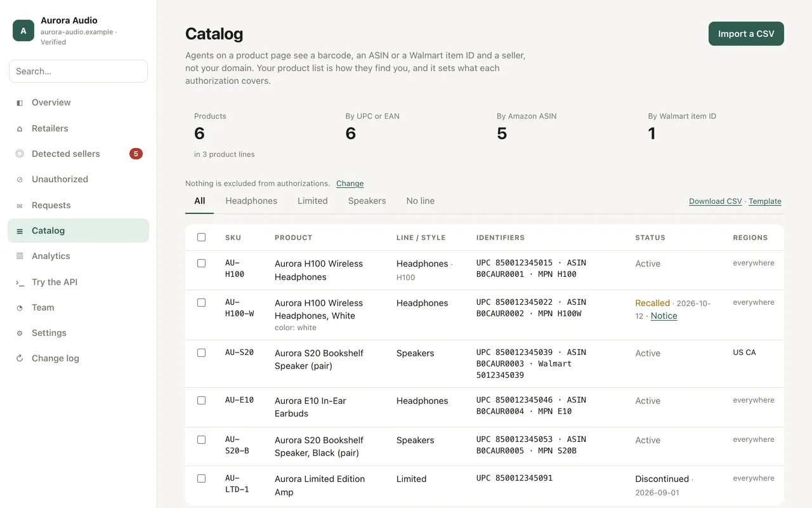Image resolution: width=812 pixels, height=508 pixels.
Task: Click the Overview sidebar icon
Action: point(20,103)
